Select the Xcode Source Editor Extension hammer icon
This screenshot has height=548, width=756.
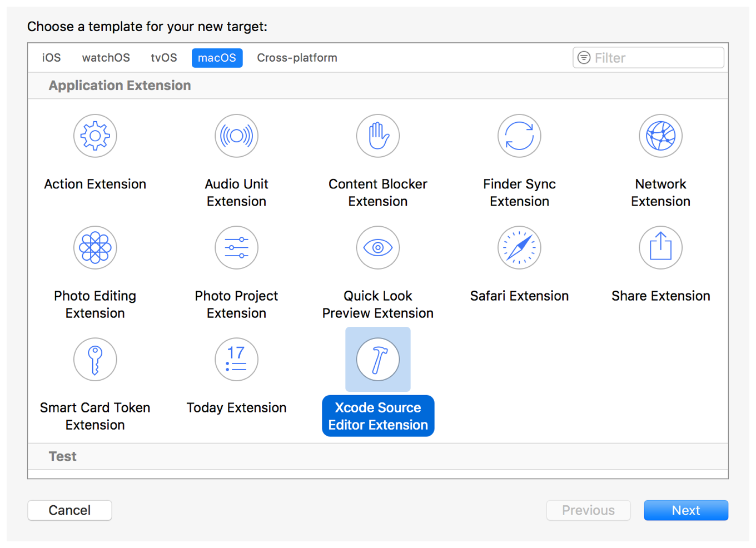coord(378,359)
